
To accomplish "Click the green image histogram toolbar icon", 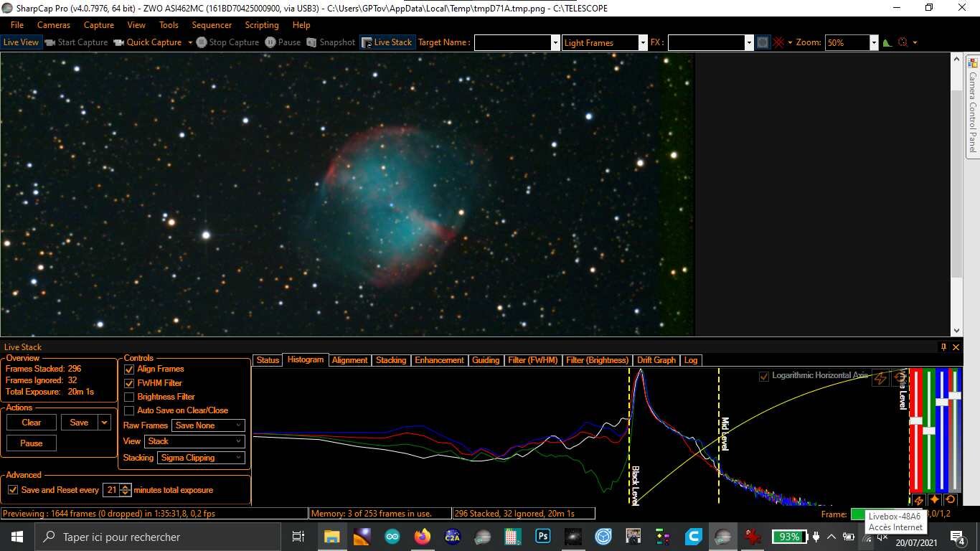I will 887,42.
